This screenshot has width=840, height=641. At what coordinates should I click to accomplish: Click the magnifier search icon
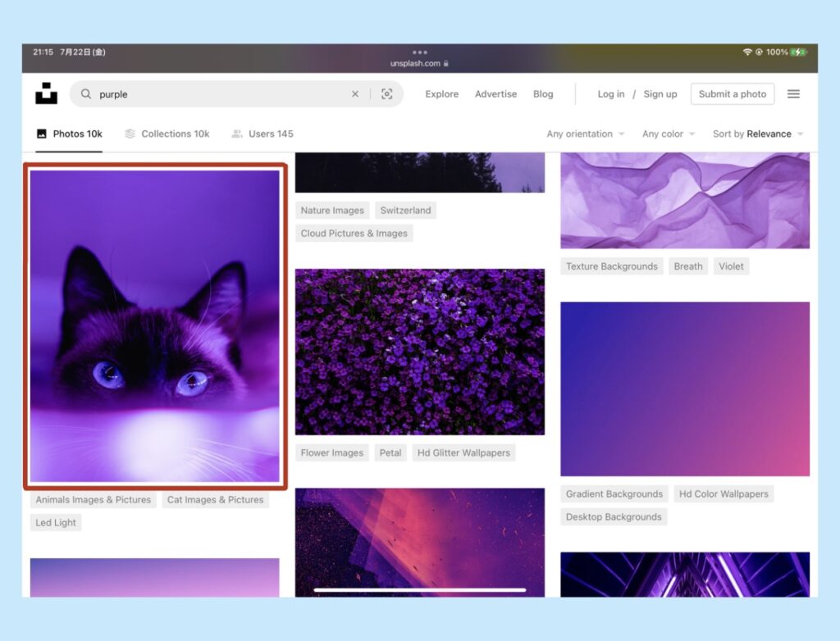[x=85, y=94]
